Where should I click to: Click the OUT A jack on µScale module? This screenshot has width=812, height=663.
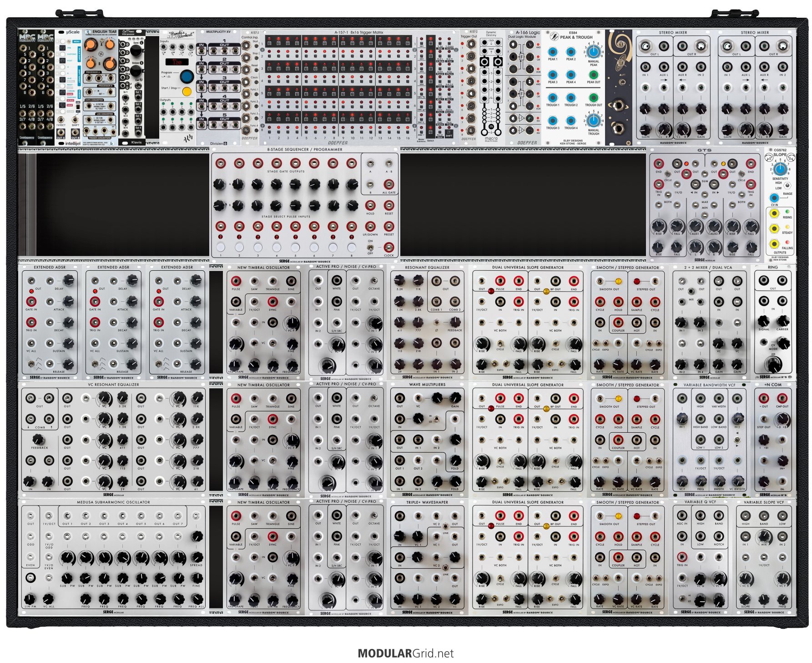61,132
